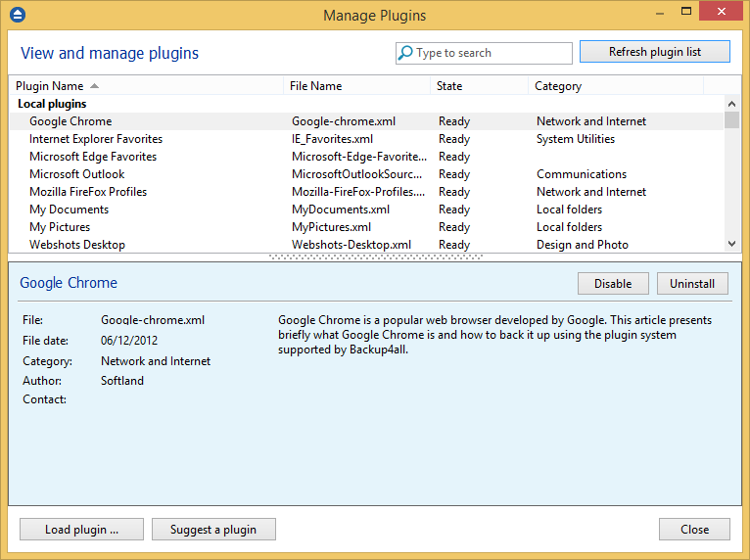750x560 pixels.
Task: Select the Webshots Desktop plugin
Action: (77, 245)
